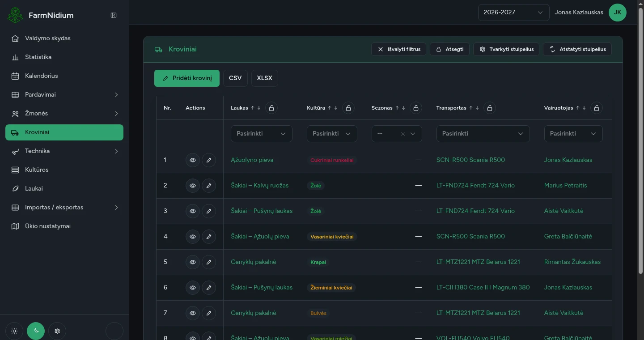This screenshot has height=340, width=644.
Task: Clear the Sezonas filter value
Action: tap(402, 134)
